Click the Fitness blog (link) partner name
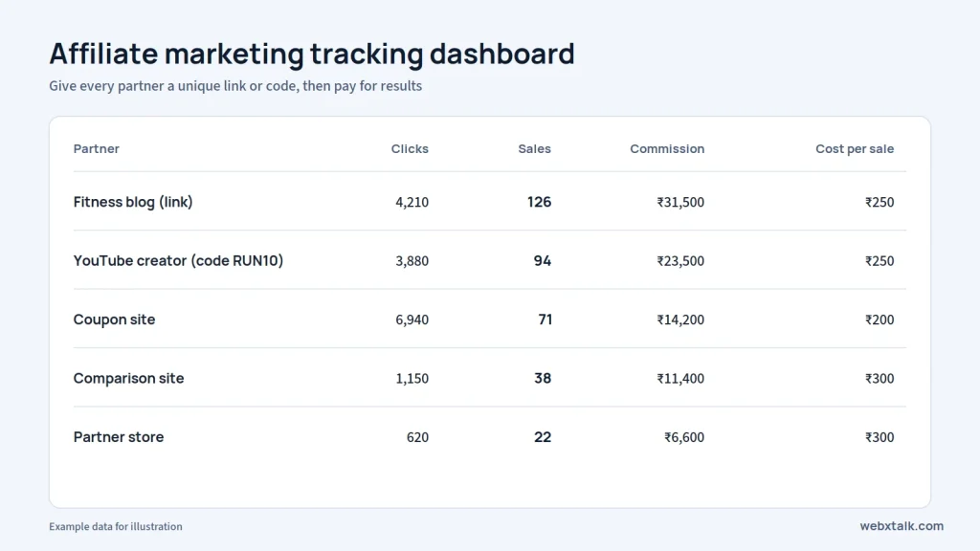This screenshot has height=551, width=980. 133,202
